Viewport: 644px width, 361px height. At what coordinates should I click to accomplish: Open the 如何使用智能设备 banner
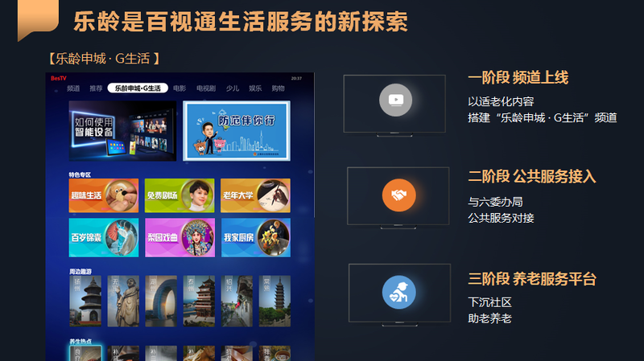(122, 131)
